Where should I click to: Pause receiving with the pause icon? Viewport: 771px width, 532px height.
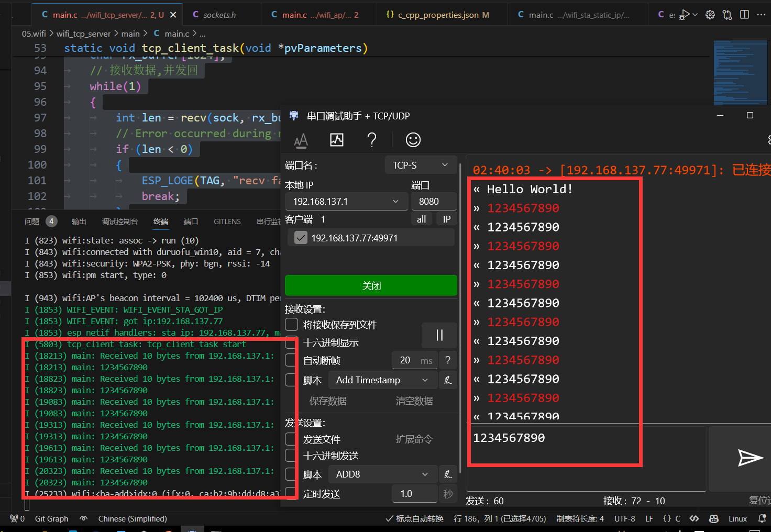tap(439, 335)
